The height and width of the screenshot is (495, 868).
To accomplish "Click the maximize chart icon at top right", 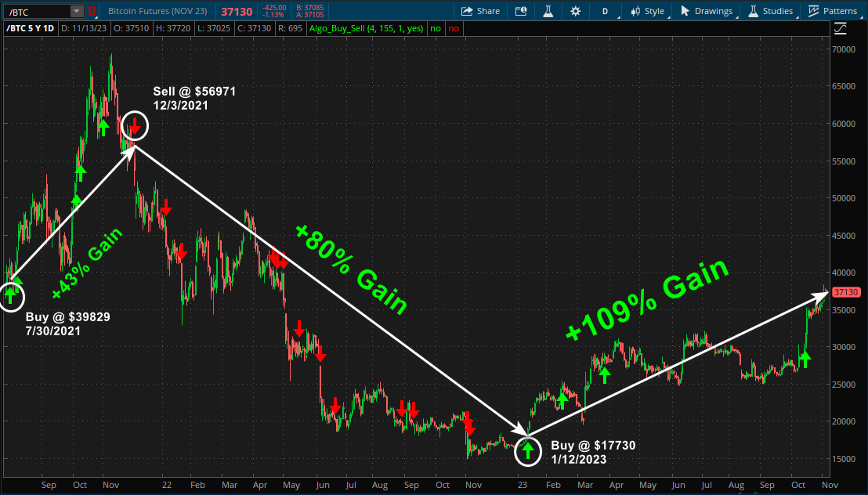I will 840,27.
